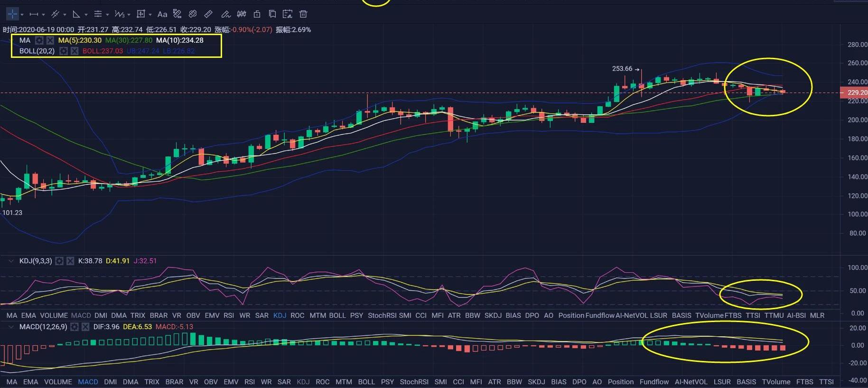
Task: Click the 253.66 high price label
Action: 622,69
